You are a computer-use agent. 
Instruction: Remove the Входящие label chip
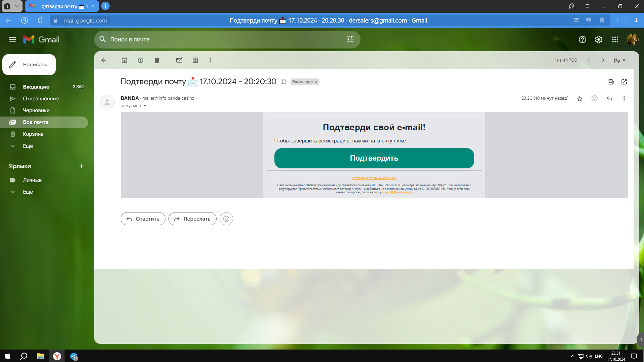pyautogui.click(x=316, y=82)
